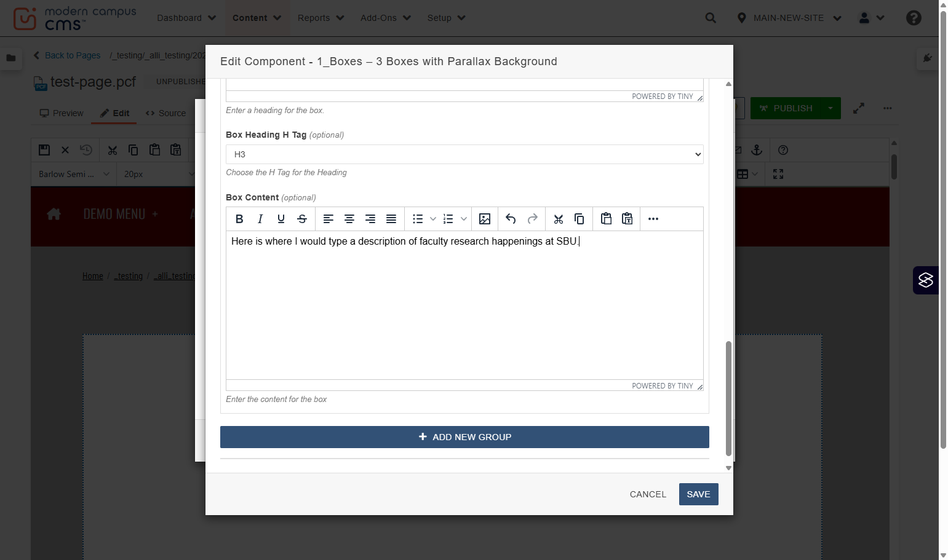Open the Dashboard menu

point(186,18)
